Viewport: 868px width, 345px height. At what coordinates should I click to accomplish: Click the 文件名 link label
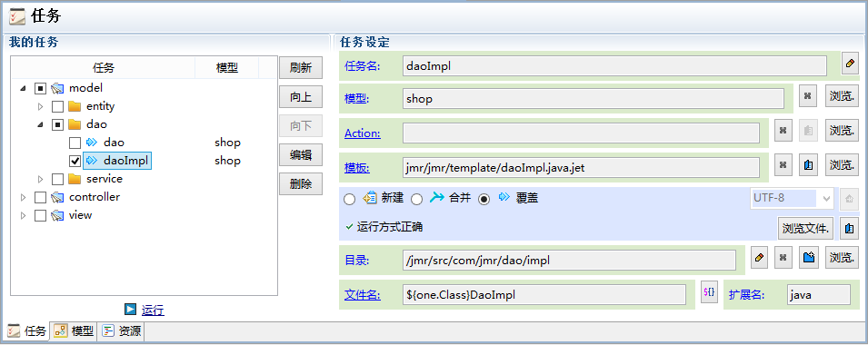click(363, 295)
